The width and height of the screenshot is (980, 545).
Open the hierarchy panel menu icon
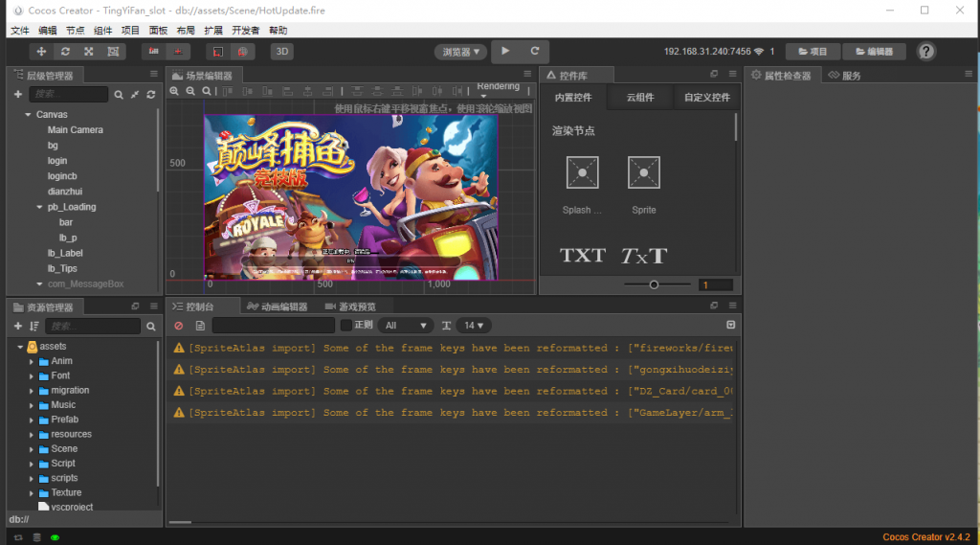[x=154, y=74]
